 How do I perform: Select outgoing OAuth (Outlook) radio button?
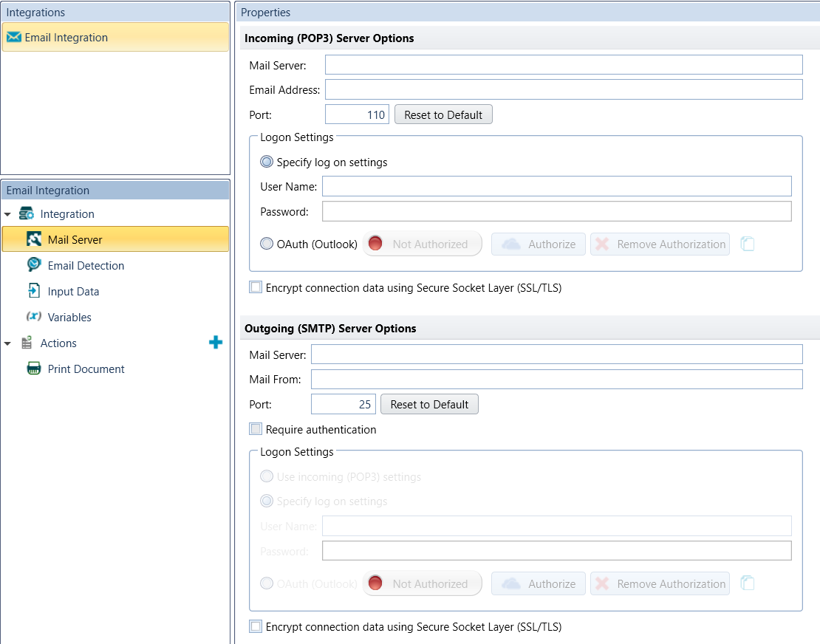pyautogui.click(x=267, y=583)
